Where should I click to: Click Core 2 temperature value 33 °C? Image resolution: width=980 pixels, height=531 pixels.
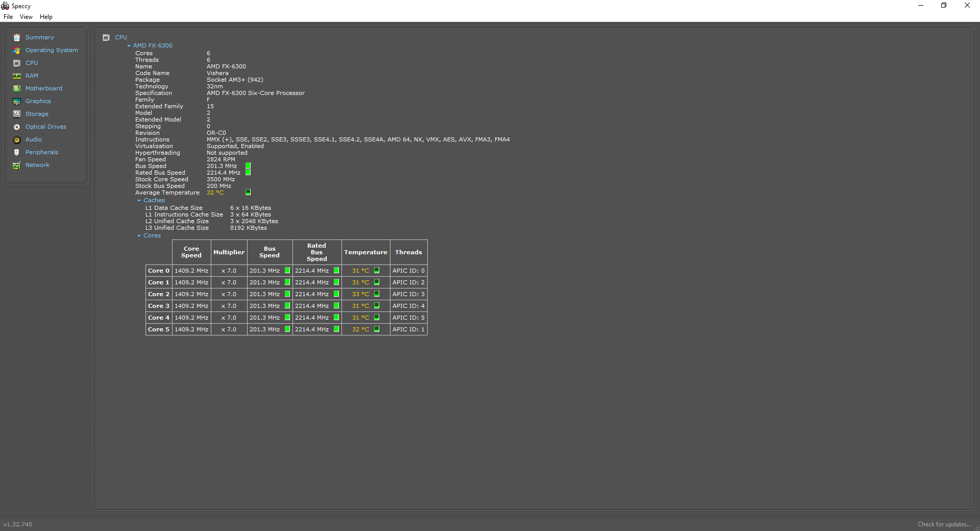(360, 294)
